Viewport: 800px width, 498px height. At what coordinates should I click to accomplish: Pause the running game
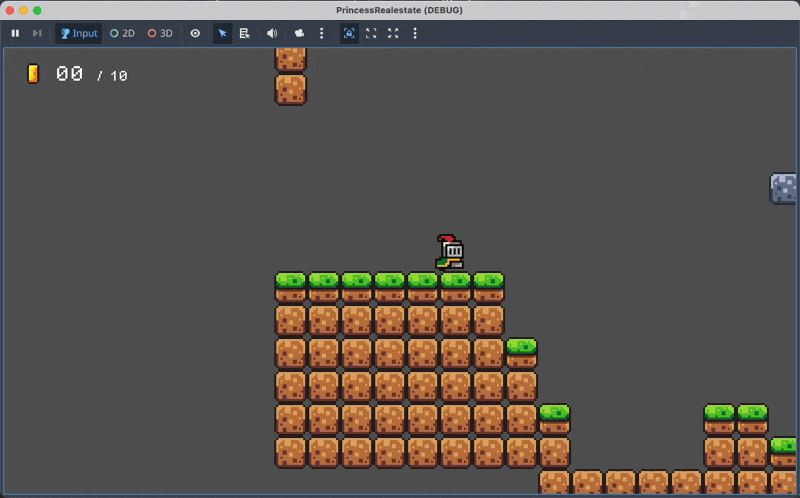coord(15,33)
